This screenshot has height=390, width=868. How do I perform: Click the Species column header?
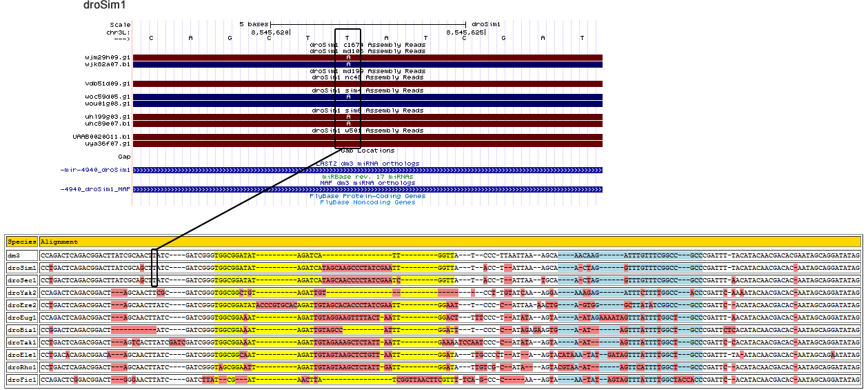[x=22, y=242]
